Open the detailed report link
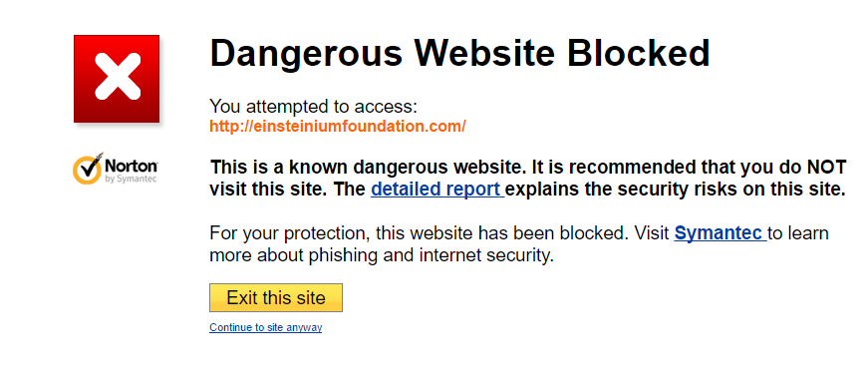Image resolution: width=868 pixels, height=392 pixels. click(x=437, y=190)
